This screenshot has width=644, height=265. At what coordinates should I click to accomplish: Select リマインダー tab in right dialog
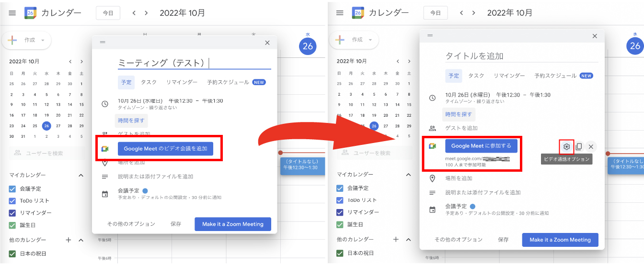[509, 76]
